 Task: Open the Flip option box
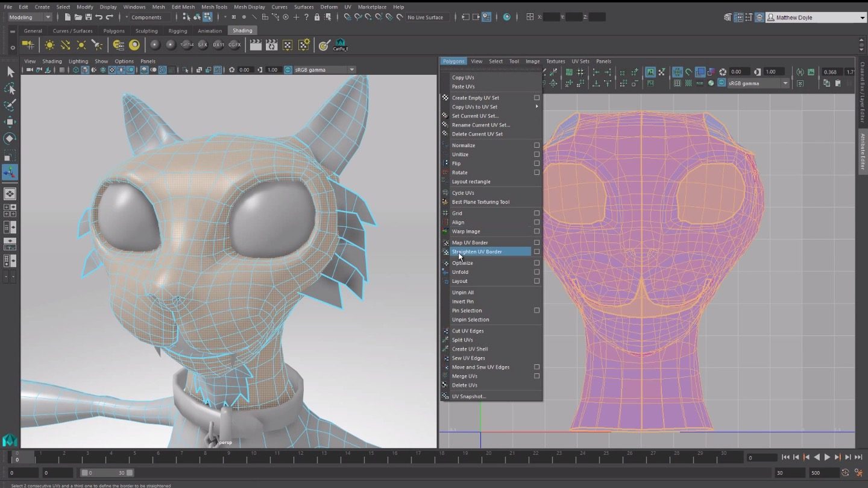(x=536, y=163)
